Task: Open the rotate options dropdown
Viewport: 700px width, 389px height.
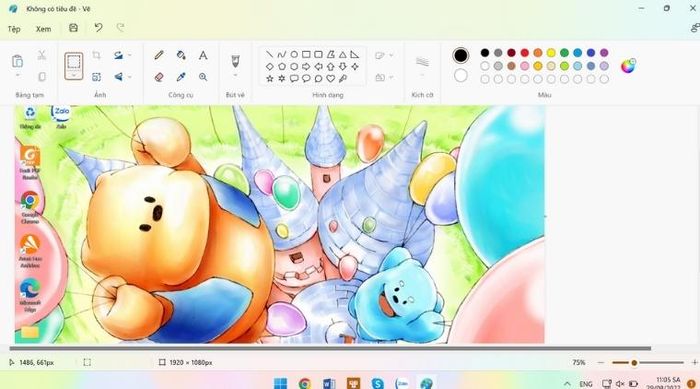Action: pyautogui.click(x=129, y=55)
